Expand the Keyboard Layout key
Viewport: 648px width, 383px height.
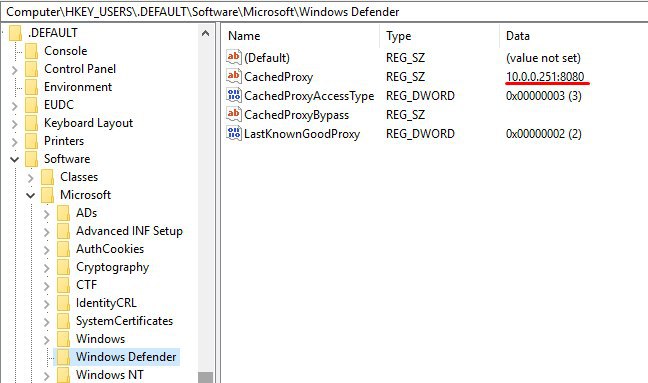(x=15, y=124)
